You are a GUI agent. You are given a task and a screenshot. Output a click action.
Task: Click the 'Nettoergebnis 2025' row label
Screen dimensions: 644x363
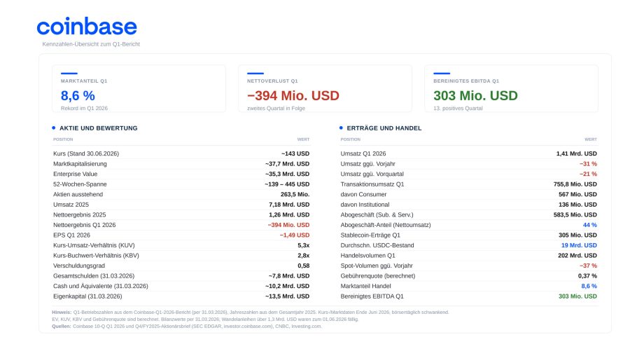(x=79, y=215)
